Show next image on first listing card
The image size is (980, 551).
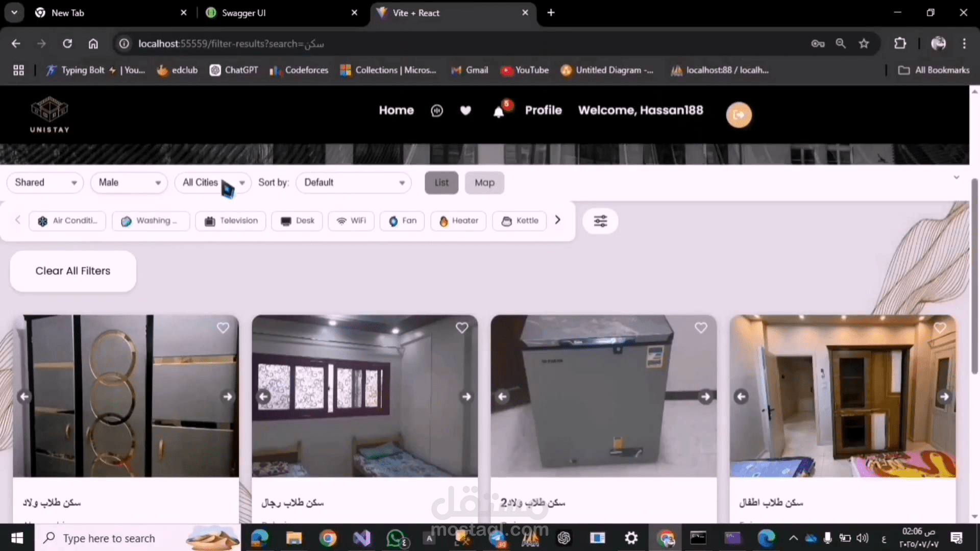tap(227, 396)
